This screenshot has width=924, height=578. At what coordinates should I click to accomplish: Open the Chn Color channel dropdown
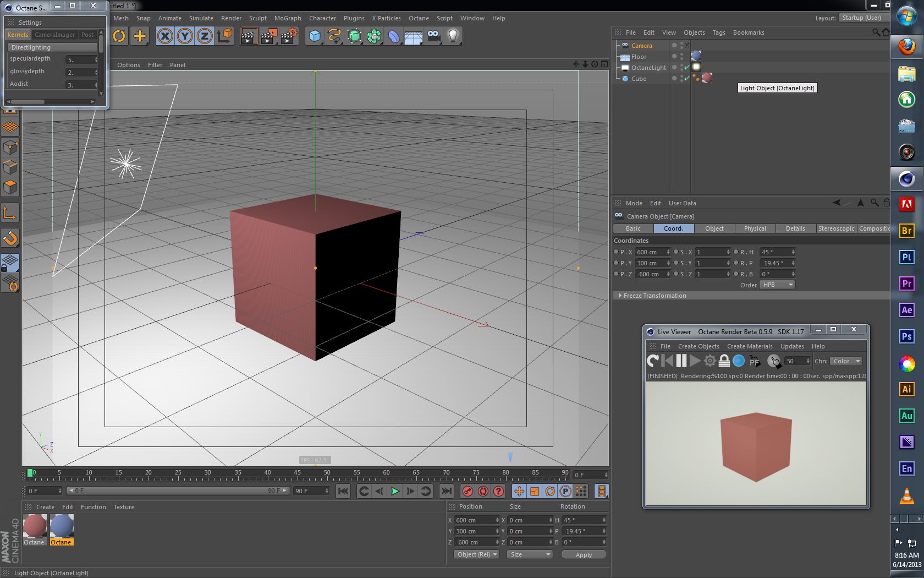point(846,361)
